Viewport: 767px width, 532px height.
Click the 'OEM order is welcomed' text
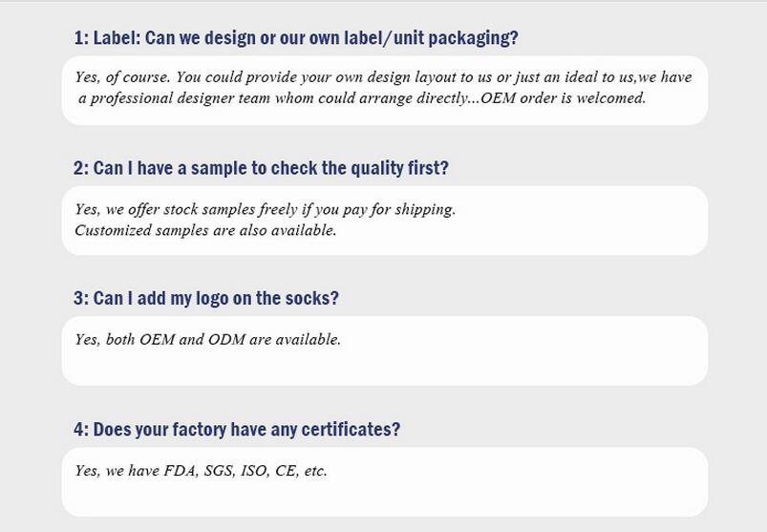click(564, 98)
